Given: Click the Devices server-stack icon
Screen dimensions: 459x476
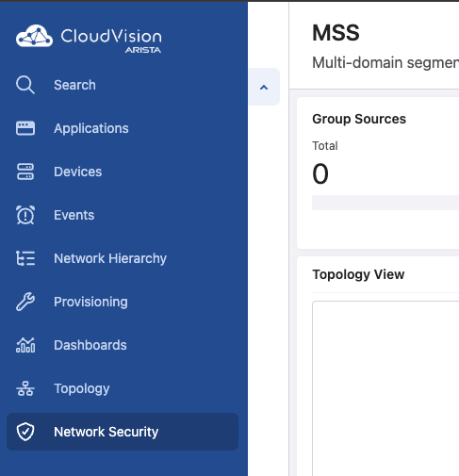Looking at the screenshot, I should point(25,172).
